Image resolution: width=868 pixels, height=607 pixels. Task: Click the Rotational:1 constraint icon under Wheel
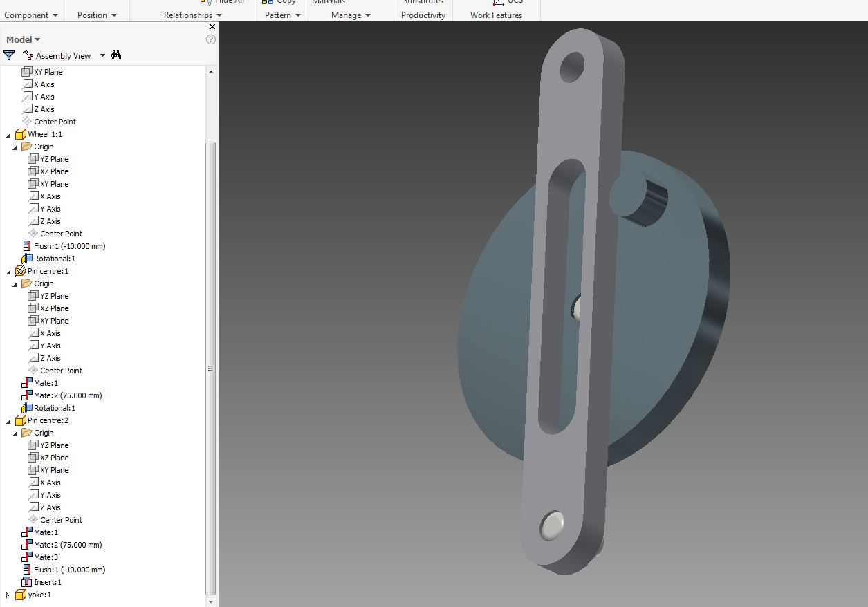click(27, 258)
